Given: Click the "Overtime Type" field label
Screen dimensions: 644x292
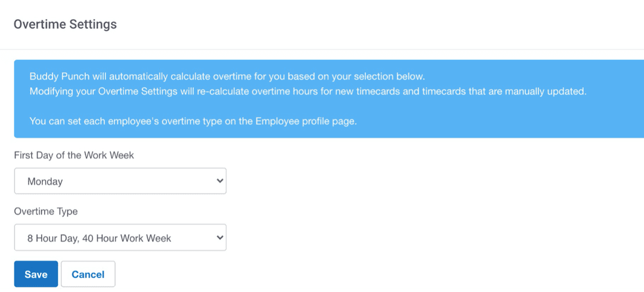Looking at the screenshot, I should coord(46,211).
